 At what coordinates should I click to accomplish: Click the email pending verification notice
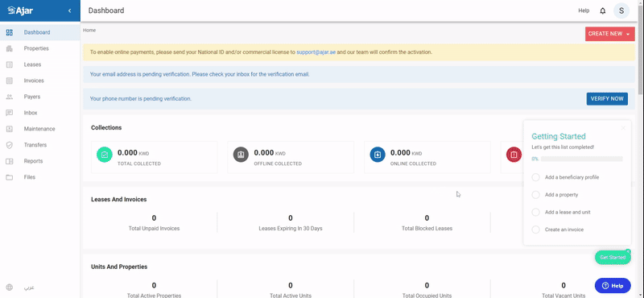point(359,75)
